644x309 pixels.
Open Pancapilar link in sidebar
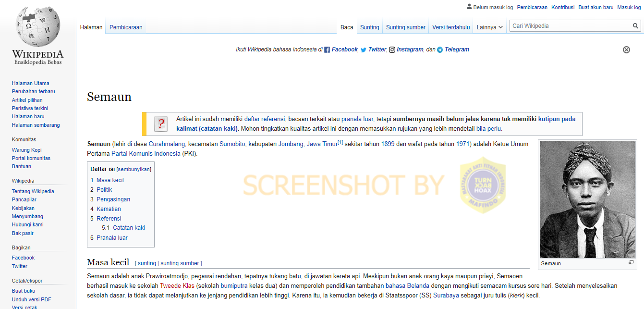click(x=24, y=199)
